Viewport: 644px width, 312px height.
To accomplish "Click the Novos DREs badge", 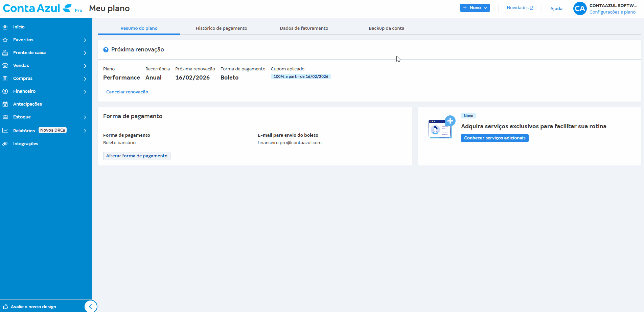I will [x=53, y=130].
